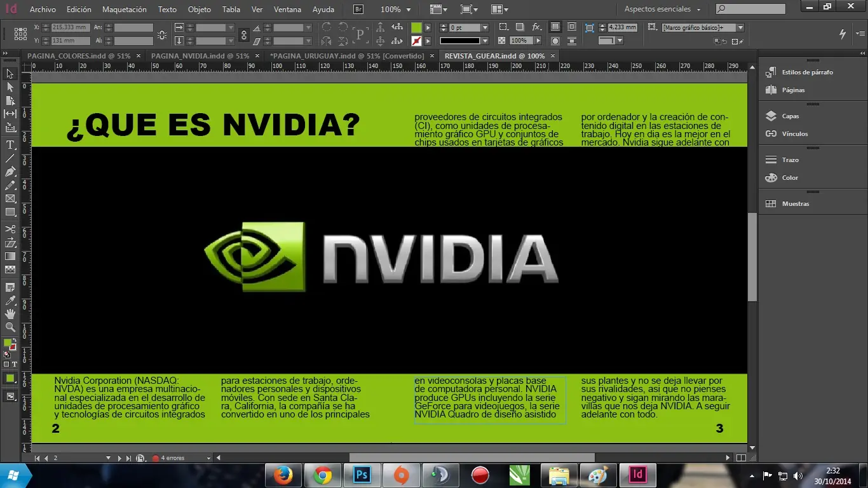Open effects fx button in control panel
This screenshot has height=488, width=868.
click(536, 27)
